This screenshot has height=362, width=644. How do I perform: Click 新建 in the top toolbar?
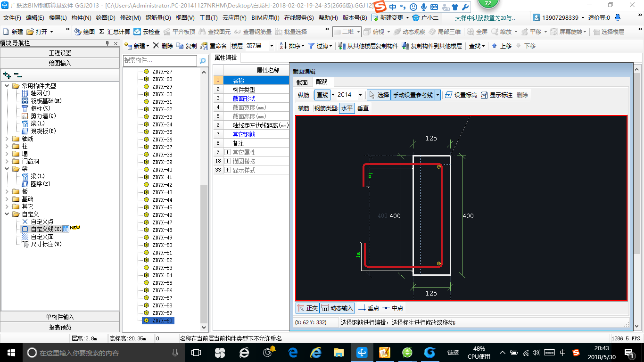pos(13,32)
